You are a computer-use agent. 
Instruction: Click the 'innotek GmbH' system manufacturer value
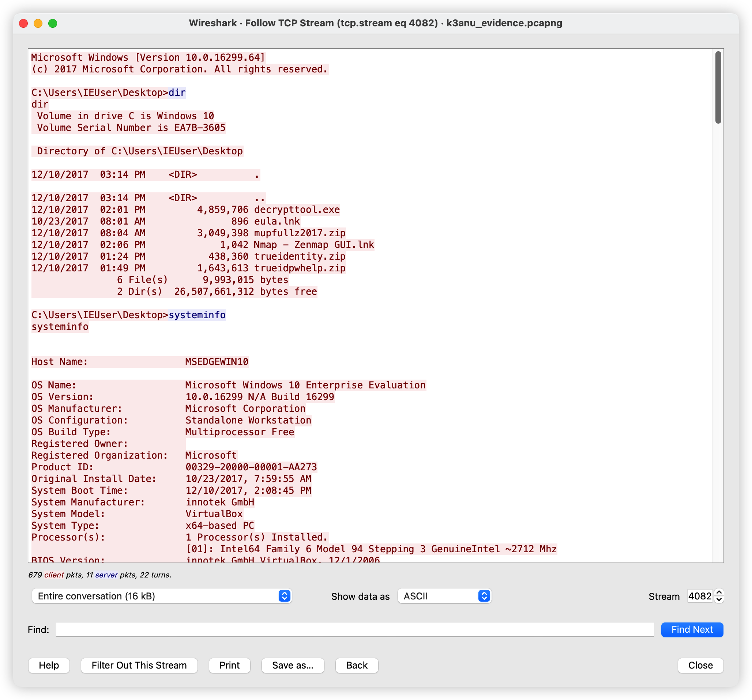(220, 502)
